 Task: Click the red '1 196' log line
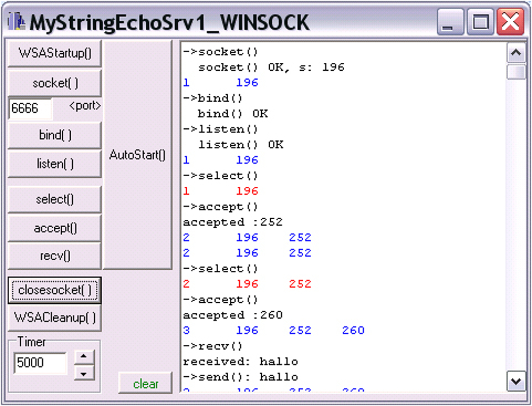click(x=221, y=191)
